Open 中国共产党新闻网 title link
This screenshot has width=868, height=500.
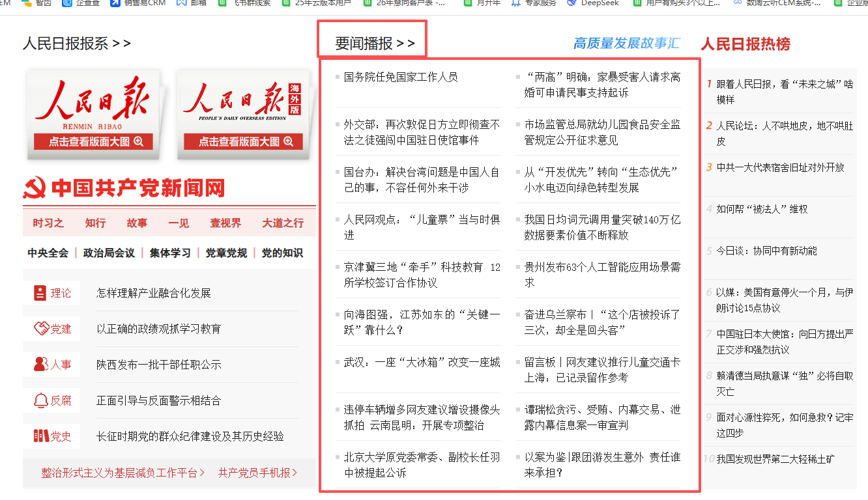(138, 189)
